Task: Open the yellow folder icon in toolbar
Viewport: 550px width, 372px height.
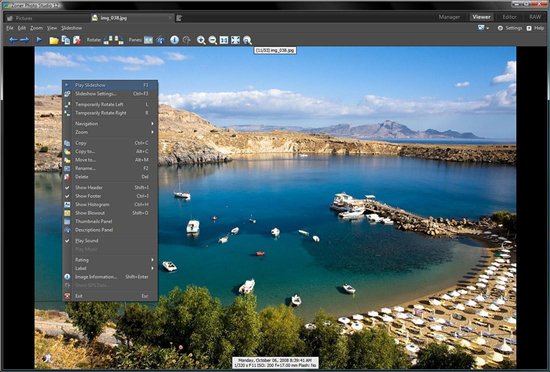Action: tap(54, 40)
